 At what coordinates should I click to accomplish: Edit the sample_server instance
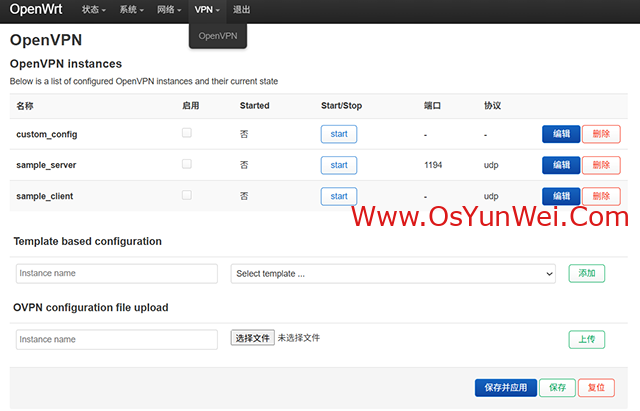pos(560,165)
